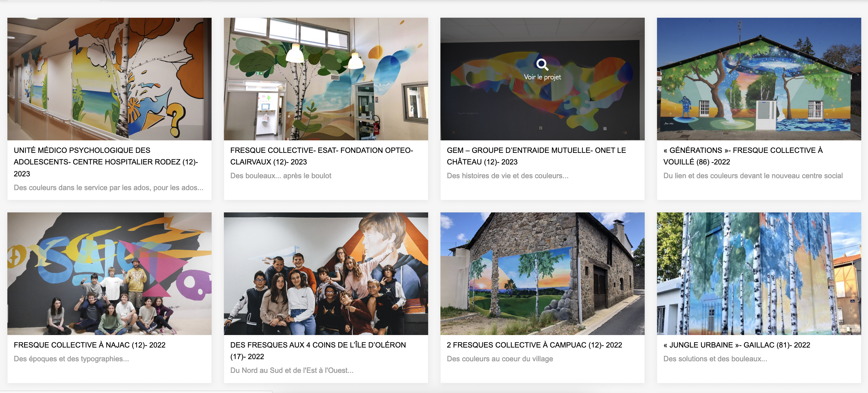Click description 'Des époques et des typographies...'

tap(71, 359)
